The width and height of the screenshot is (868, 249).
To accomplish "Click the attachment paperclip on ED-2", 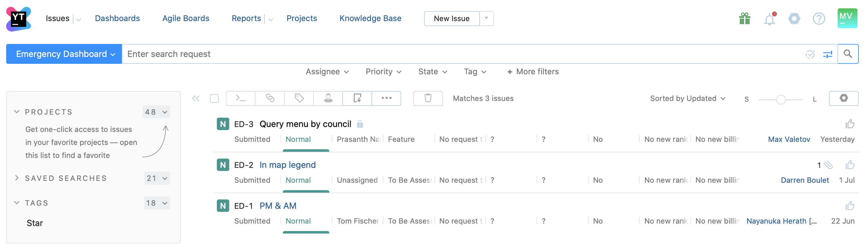I will (x=828, y=165).
